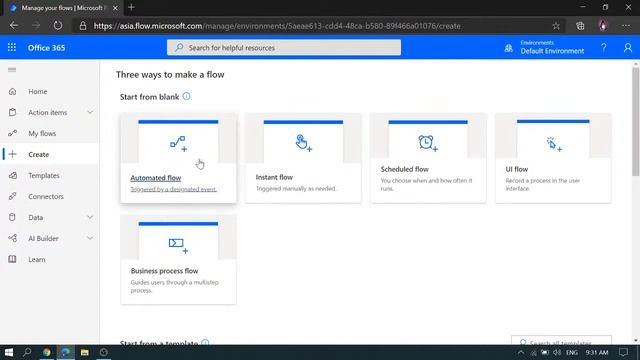Open the Templates page

pos(44,176)
